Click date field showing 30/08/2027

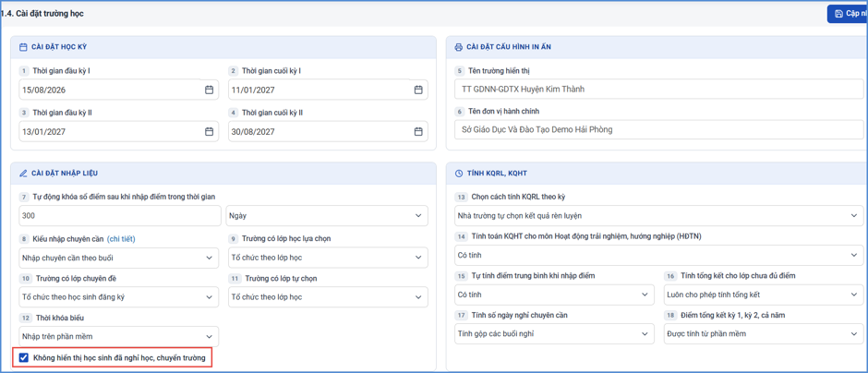(328, 131)
